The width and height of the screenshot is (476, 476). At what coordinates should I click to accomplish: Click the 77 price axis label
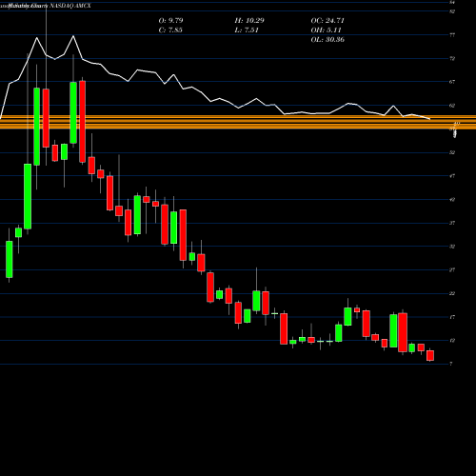pyautogui.click(x=452, y=35)
